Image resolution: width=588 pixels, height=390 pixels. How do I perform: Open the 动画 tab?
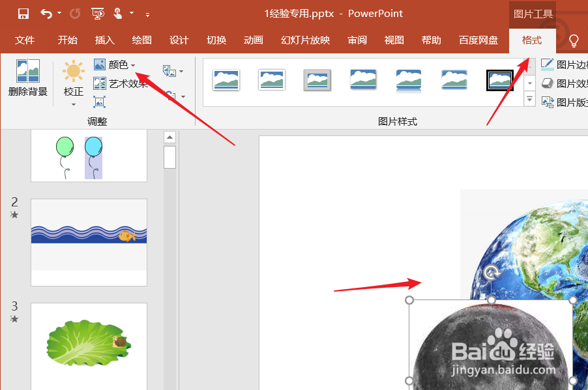[254, 40]
